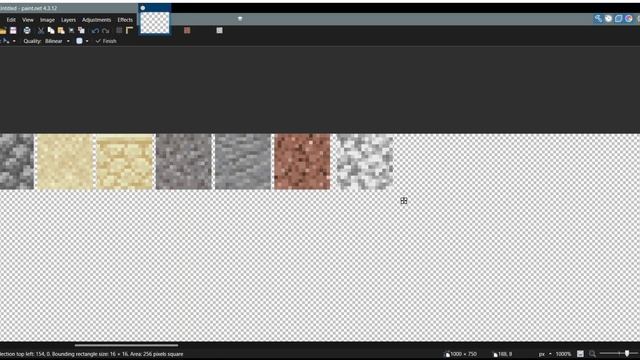The width and height of the screenshot is (640, 360).
Task: Click the zoom to window icon
Action: click(580, 354)
